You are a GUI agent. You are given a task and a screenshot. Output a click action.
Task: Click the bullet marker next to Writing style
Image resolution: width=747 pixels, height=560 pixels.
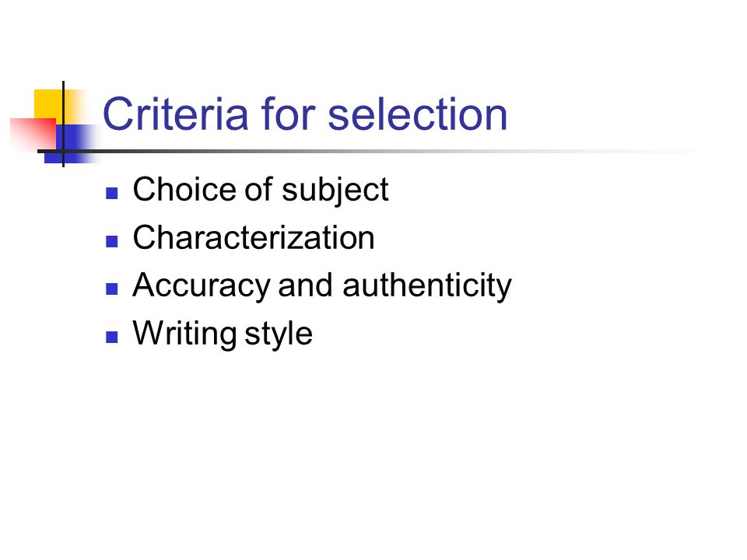111,337
